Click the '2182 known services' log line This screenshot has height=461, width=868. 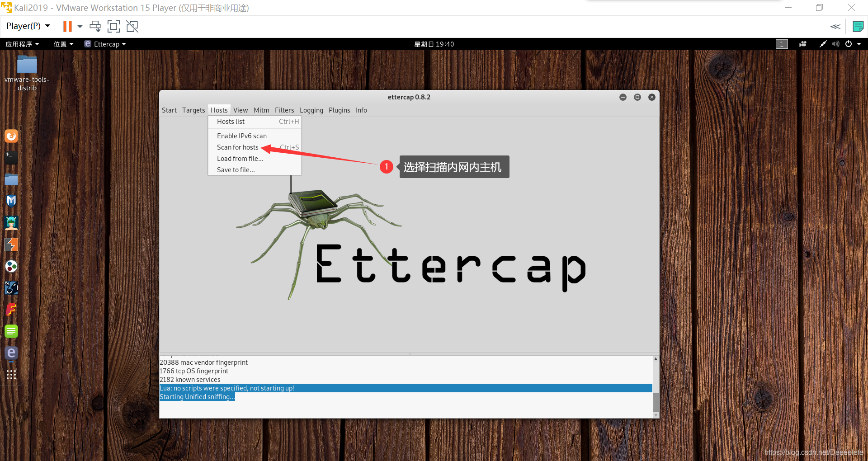point(190,380)
